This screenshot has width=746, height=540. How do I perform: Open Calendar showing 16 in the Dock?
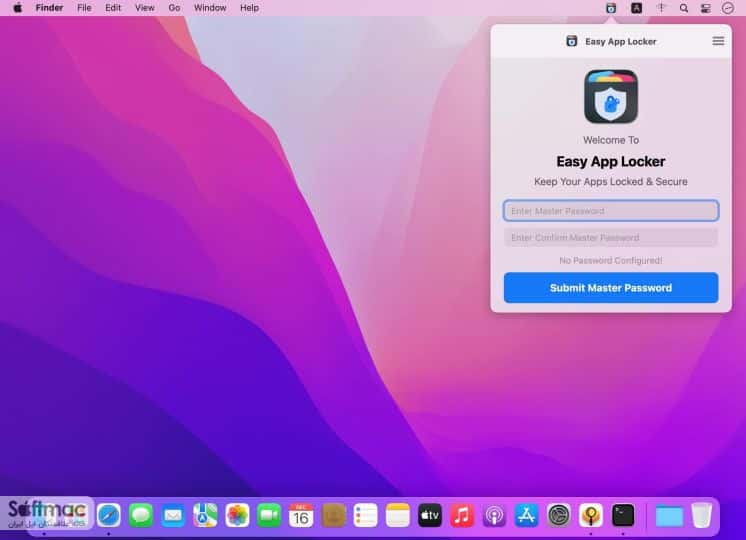[x=301, y=515]
